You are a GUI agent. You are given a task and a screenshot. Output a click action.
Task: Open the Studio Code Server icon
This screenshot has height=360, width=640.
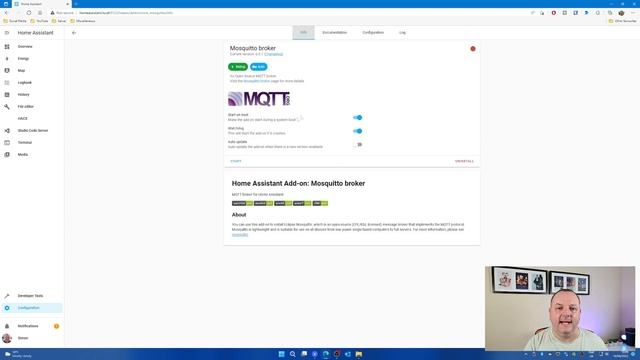(7, 131)
